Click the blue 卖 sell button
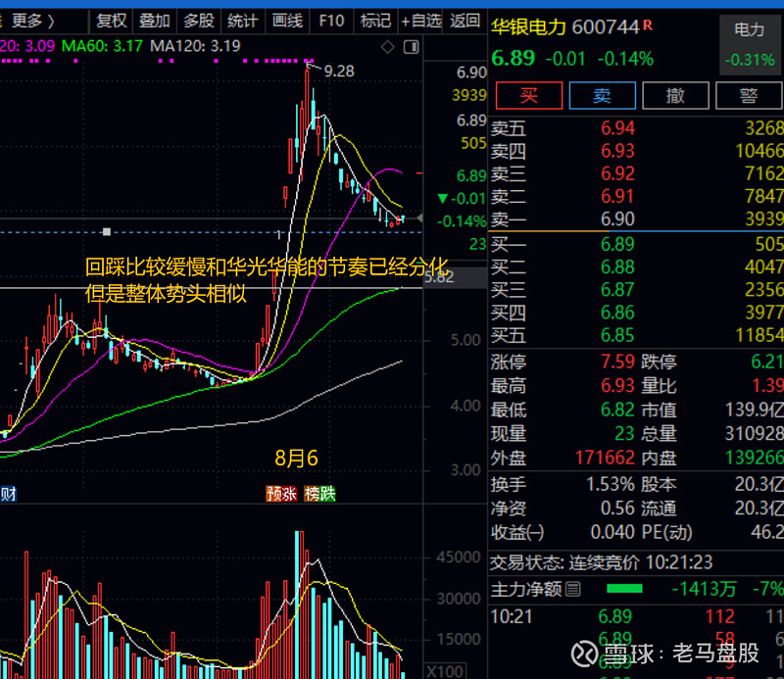The height and width of the screenshot is (679, 784). 602,95
